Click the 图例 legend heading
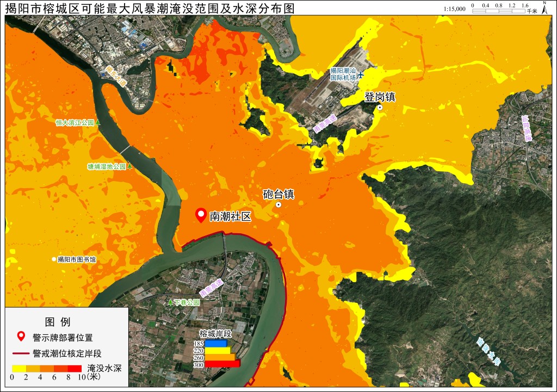Screen dimensions: 557x392 tap(58, 322)
